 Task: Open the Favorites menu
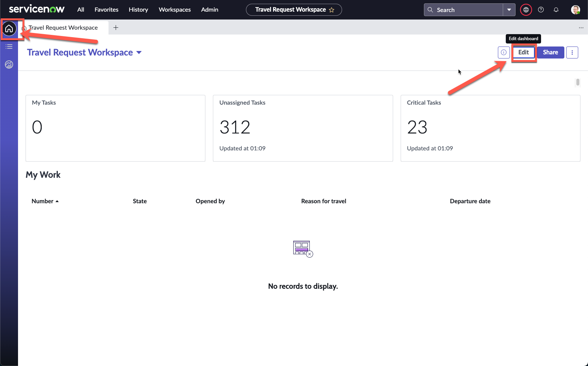106,10
